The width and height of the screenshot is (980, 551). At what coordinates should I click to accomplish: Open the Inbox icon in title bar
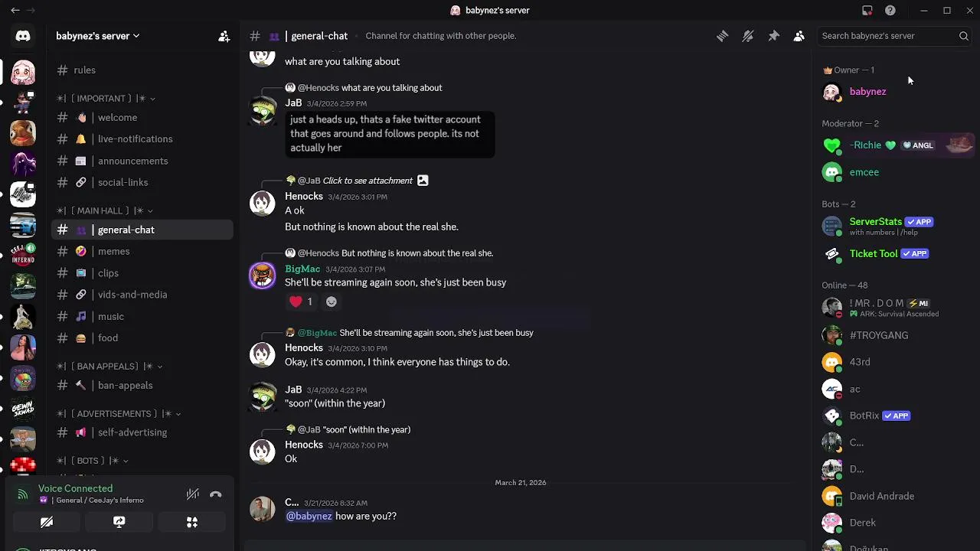(x=867, y=11)
